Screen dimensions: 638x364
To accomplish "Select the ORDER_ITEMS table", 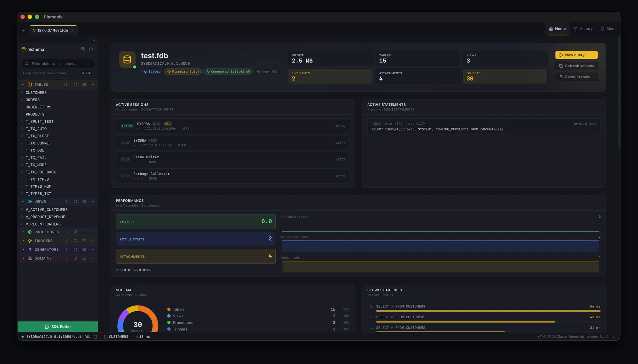I will pyautogui.click(x=38, y=107).
